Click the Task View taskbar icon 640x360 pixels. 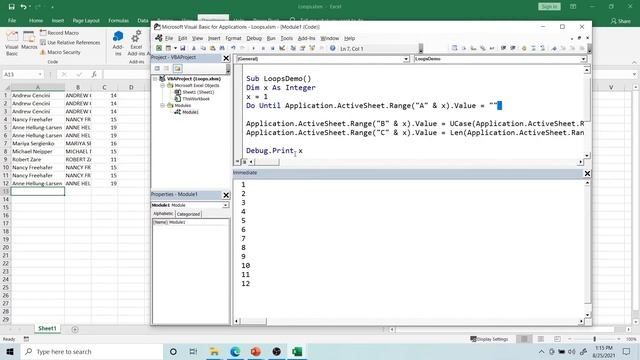coord(193,351)
